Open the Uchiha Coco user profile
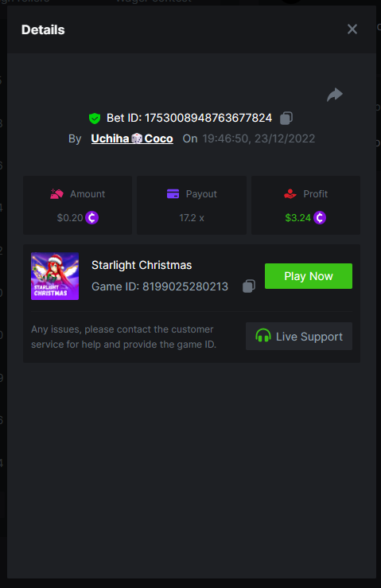381x588 pixels. click(x=132, y=138)
